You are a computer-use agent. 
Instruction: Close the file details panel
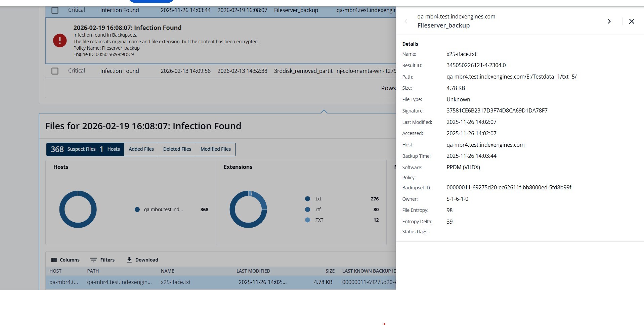pyautogui.click(x=632, y=21)
